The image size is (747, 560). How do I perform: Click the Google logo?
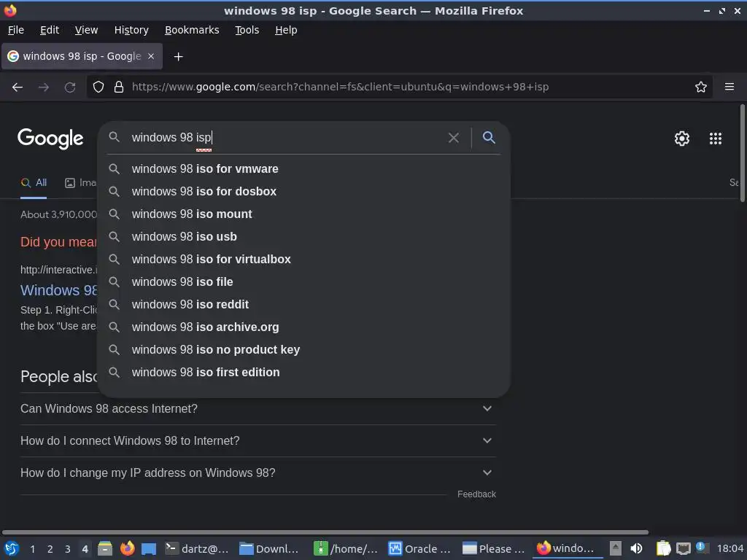tap(50, 139)
